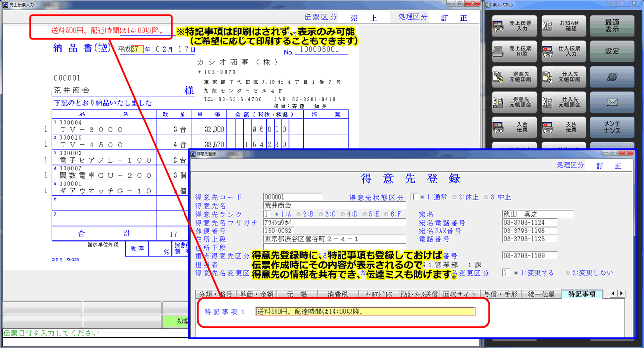Viewport: 644px width, 348px height.
Task: Start 仕入伝票入力 purchase slip entry
Action: [x=564, y=51]
